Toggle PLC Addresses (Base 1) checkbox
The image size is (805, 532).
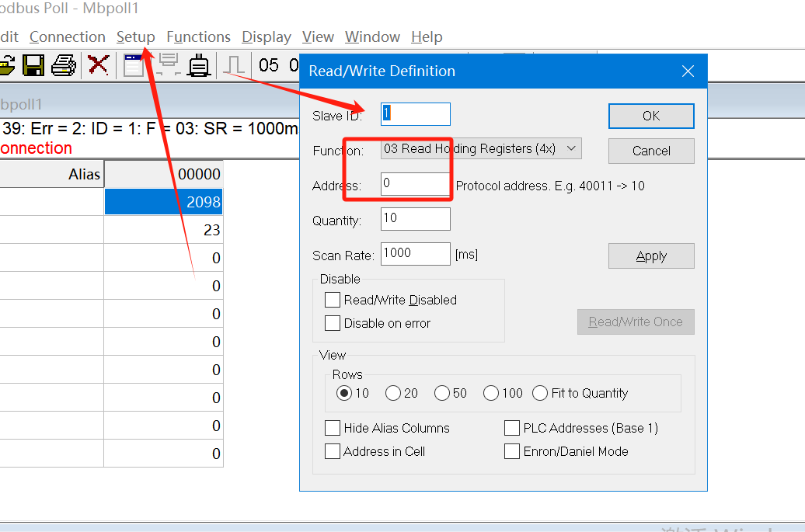click(x=511, y=428)
